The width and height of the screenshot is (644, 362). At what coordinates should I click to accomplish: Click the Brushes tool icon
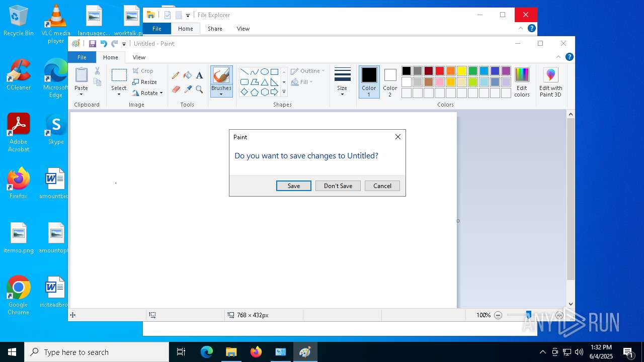221,76
